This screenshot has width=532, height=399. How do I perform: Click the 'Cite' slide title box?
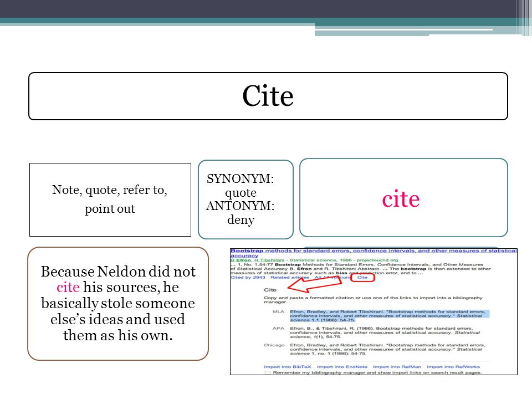pos(268,96)
